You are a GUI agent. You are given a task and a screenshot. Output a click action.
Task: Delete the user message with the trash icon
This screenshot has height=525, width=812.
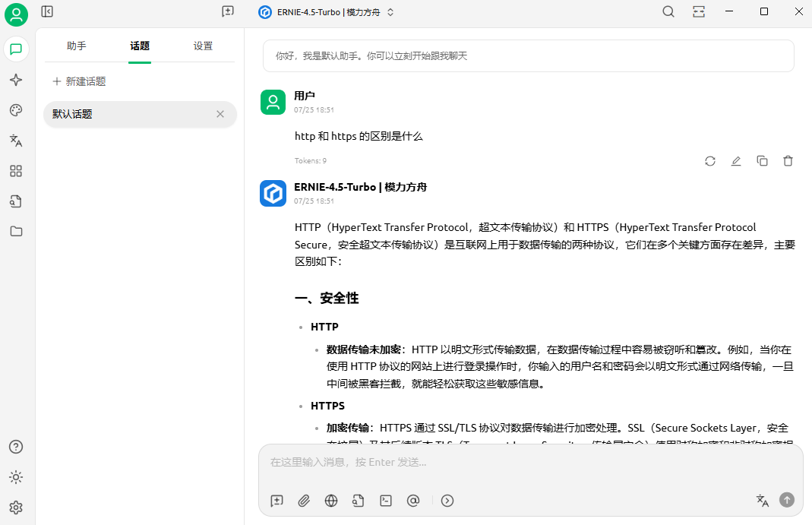click(x=788, y=161)
